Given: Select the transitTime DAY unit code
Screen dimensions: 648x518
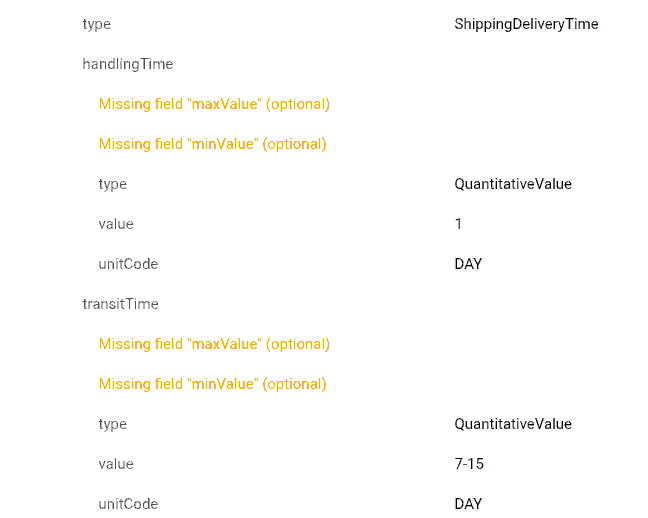Looking at the screenshot, I should pyautogui.click(x=468, y=504).
